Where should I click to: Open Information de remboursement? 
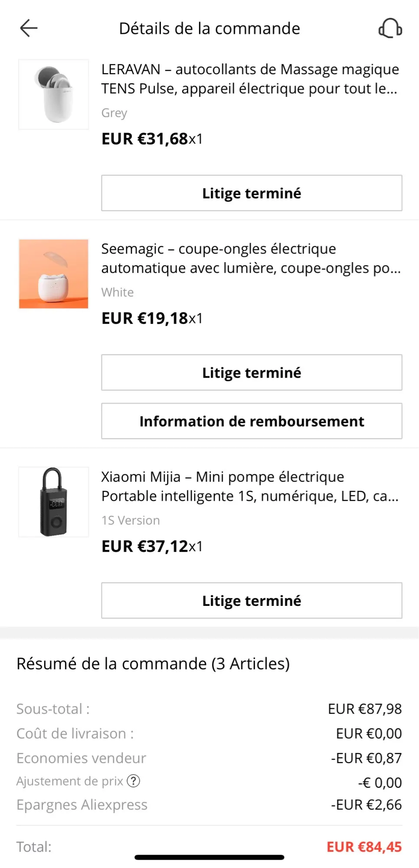(x=252, y=421)
